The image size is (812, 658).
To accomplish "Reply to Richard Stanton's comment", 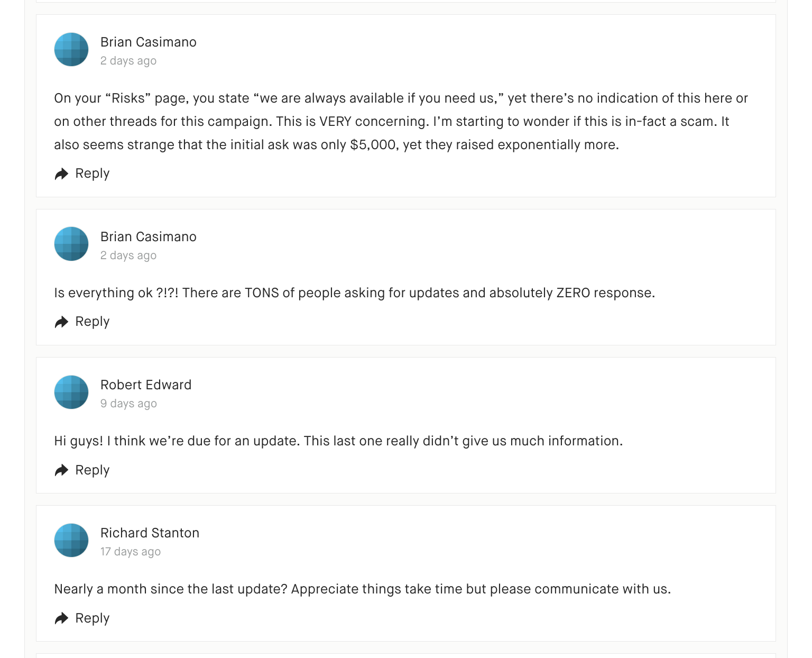I will click(x=93, y=618).
